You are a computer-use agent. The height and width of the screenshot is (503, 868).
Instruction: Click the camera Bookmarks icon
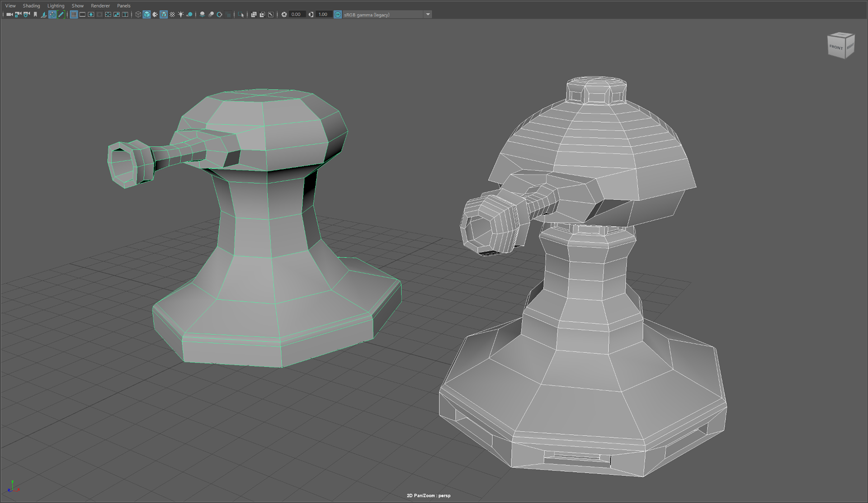coord(35,14)
